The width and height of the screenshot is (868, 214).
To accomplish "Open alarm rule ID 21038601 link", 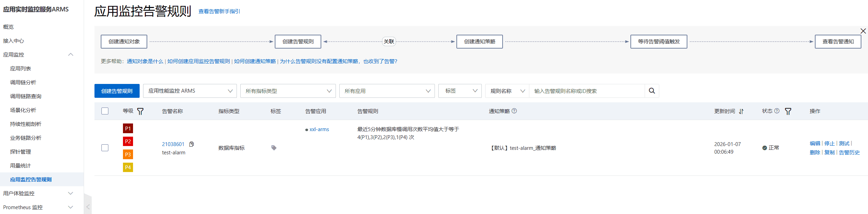I will pos(173,144).
